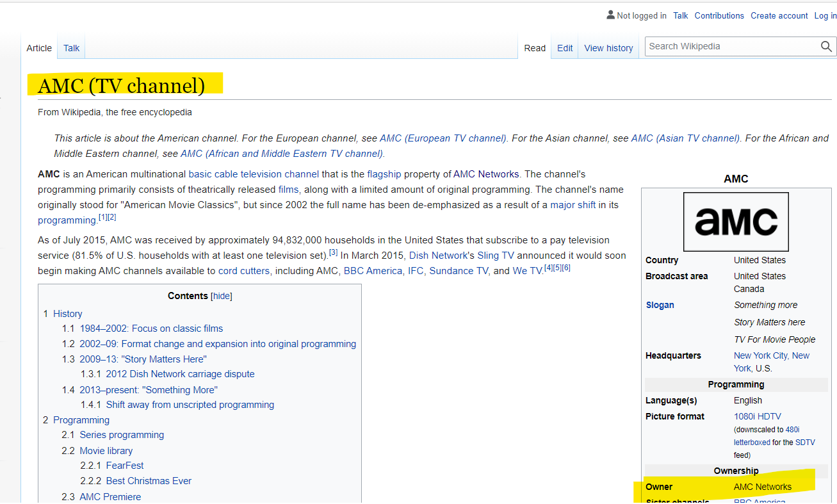This screenshot has width=837, height=504.
Task: Click the Not logged in user icon
Action: [x=610, y=15]
